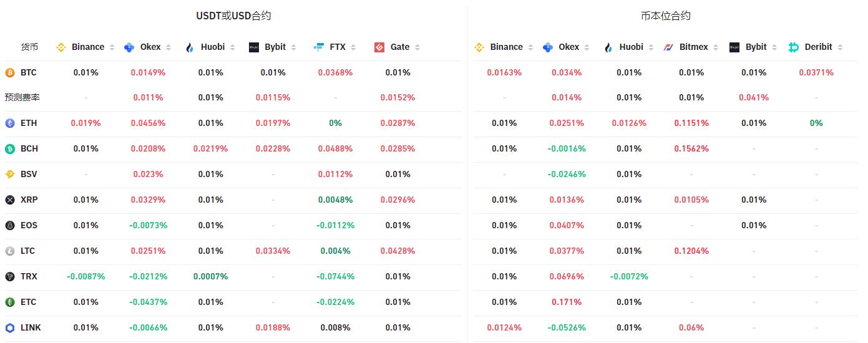Click the Deribit exchange logo
This screenshot has width=868, height=343.
[793, 47]
